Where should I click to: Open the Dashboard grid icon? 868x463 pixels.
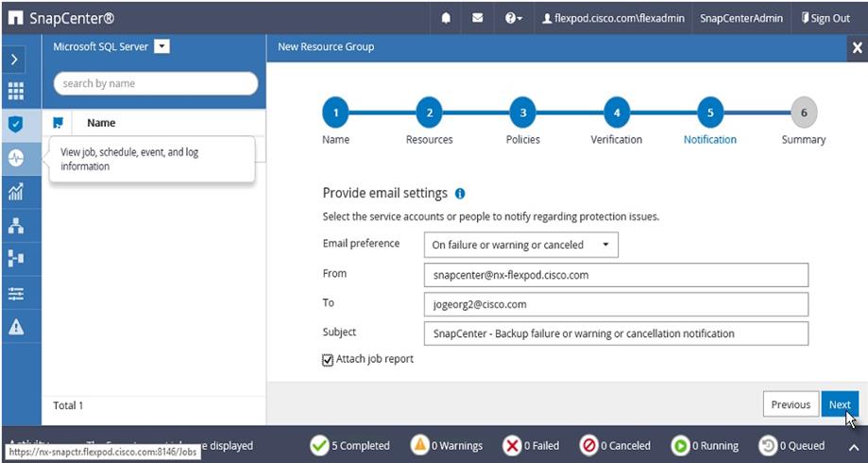pyautogui.click(x=15, y=91)
